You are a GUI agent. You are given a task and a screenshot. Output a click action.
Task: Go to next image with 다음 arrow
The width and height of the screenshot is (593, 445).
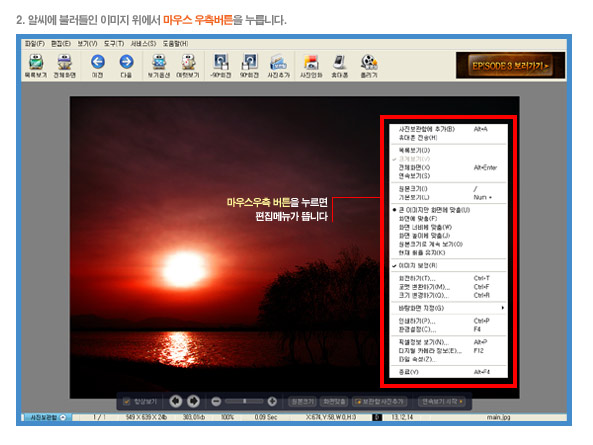(126, 66)
